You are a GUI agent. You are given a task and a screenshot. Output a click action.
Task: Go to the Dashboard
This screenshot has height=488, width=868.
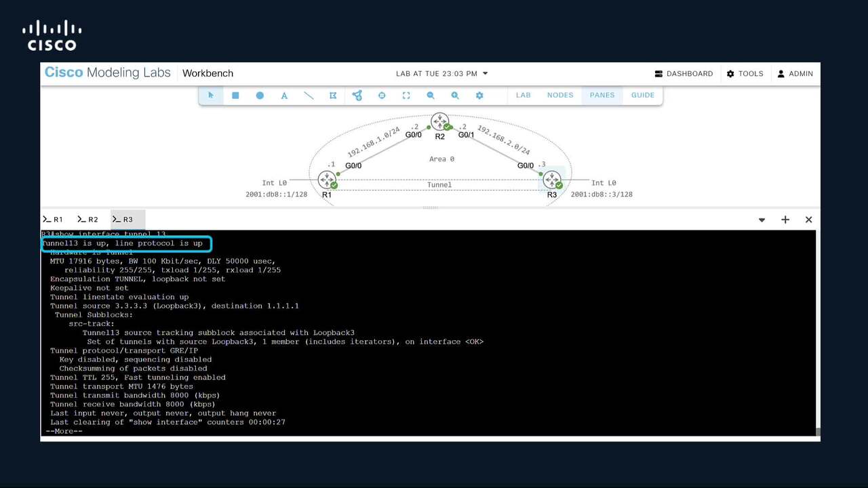[x=684, y=73]
